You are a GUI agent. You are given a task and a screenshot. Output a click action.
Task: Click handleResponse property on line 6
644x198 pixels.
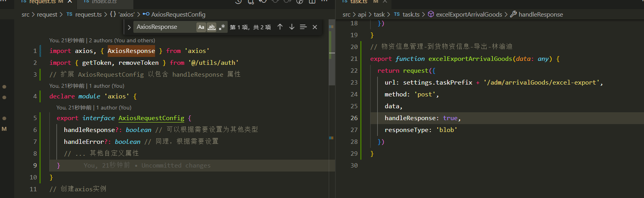coord(89,130)
